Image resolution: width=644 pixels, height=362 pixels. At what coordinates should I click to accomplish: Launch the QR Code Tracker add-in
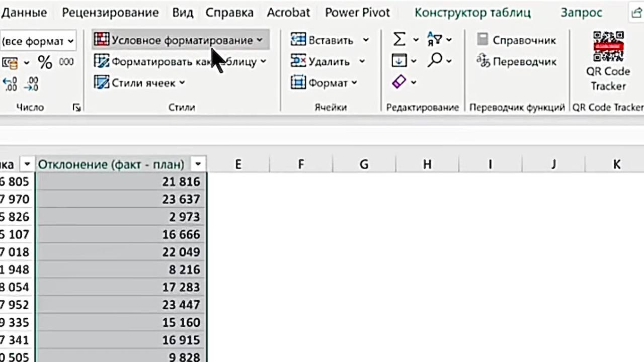click(x=608, y=61)
